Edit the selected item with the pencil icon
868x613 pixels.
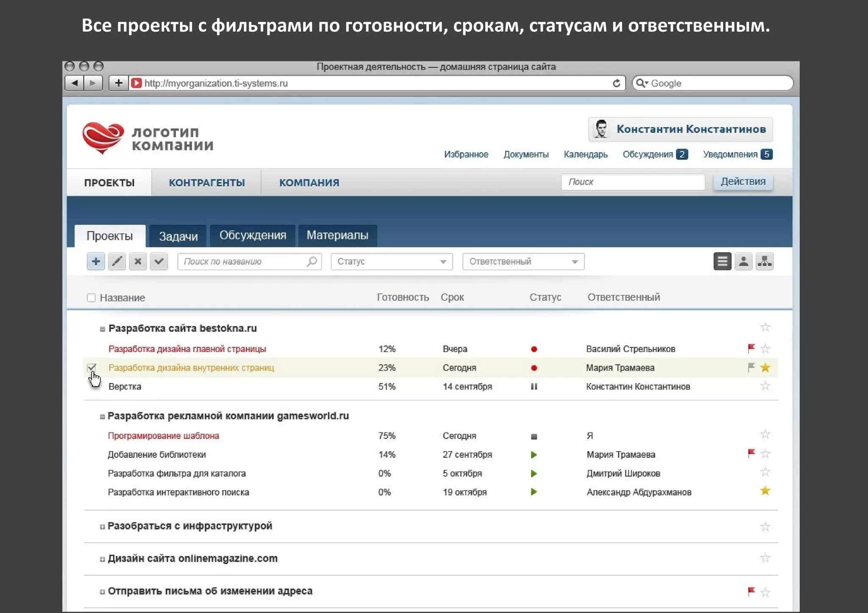point(117,261)
